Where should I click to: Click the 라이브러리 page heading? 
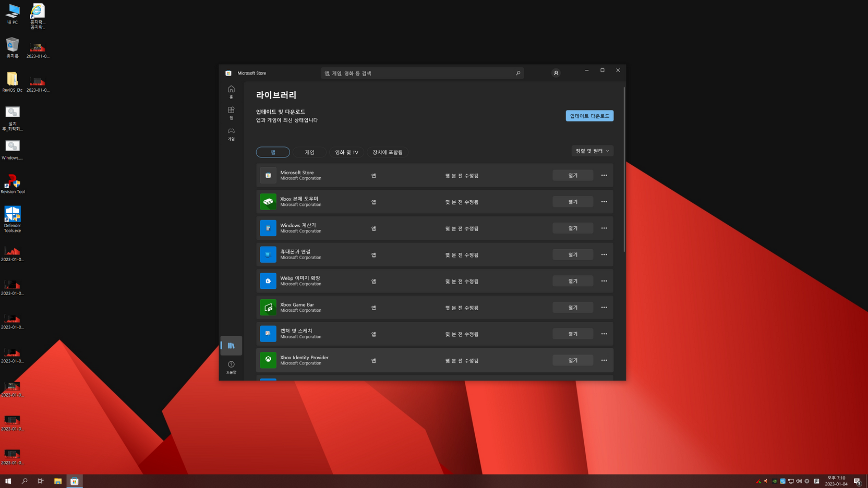click(276, 95)
